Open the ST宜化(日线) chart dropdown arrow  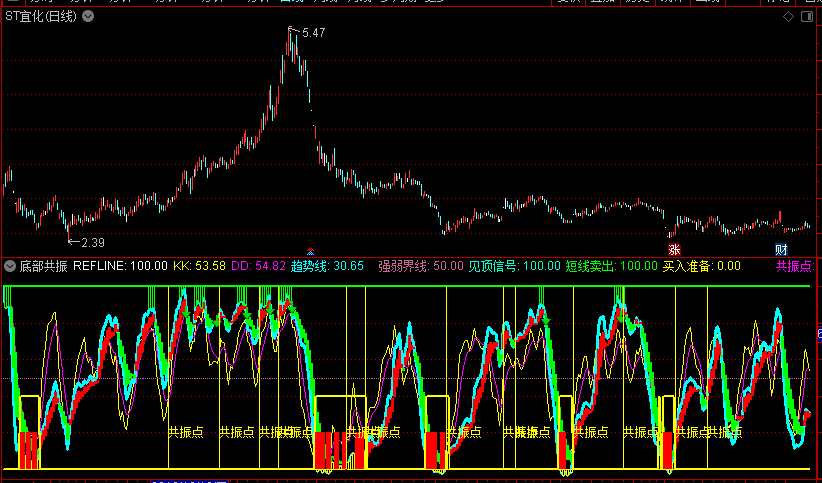[88, 16]
